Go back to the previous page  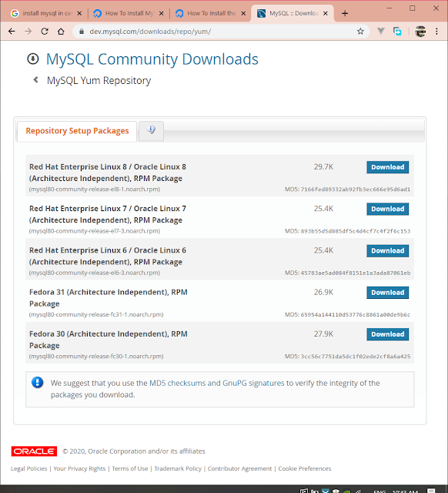click(x=12, y=31)
